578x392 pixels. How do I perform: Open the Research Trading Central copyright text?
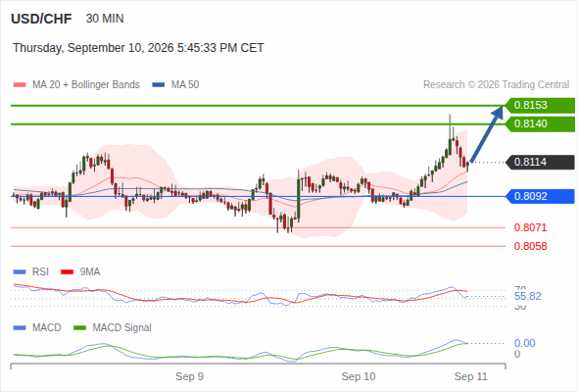click(496, 85)
